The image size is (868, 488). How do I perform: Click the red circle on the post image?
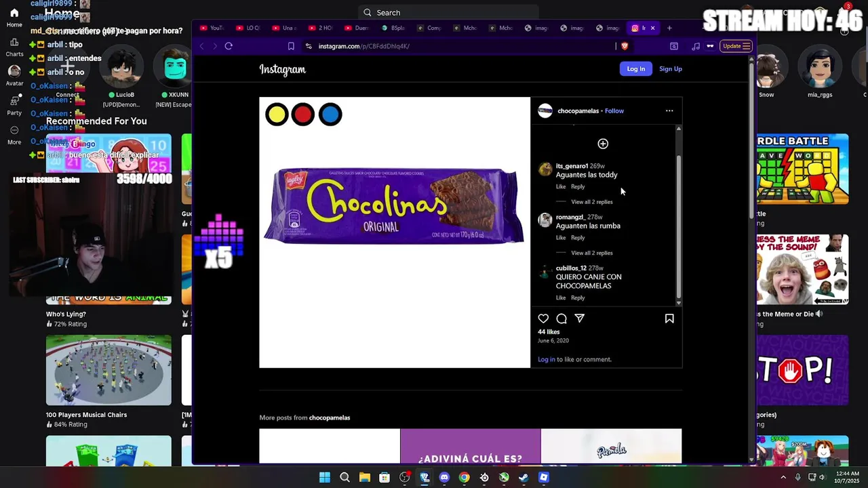point(303,115)
